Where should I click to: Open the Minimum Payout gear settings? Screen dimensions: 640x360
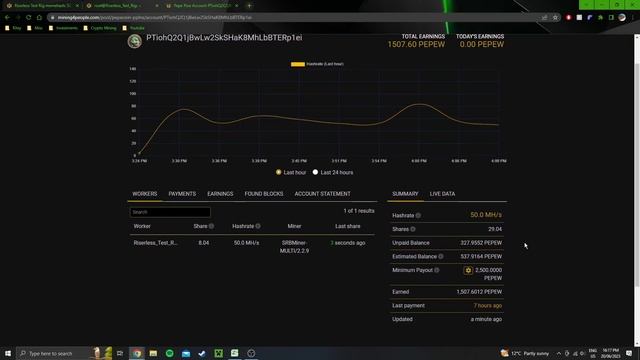point(468,270)
